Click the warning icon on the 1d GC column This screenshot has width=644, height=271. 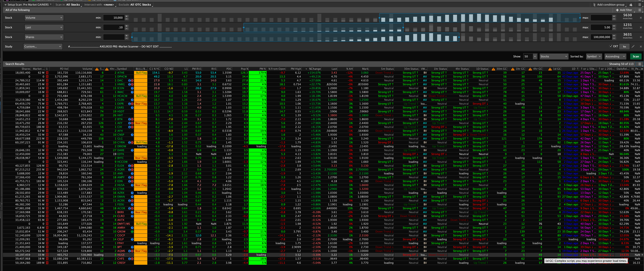pyautogui.click(x=550, y=69)
